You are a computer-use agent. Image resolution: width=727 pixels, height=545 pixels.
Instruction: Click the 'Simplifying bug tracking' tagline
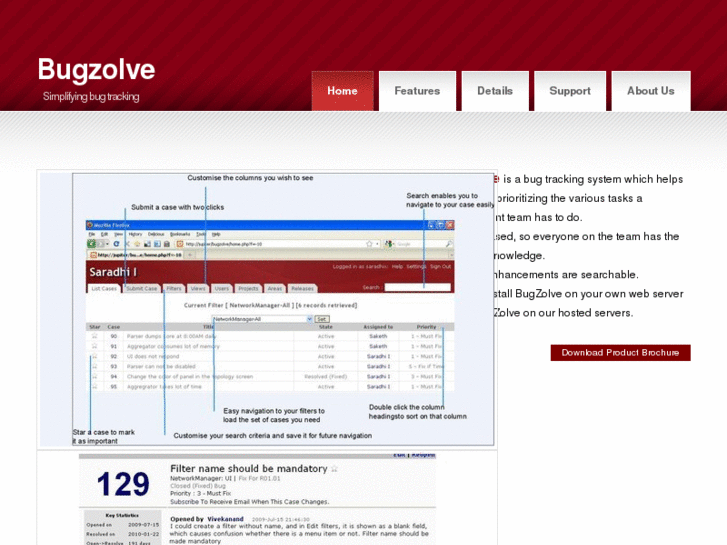click(x=91, y=96)
